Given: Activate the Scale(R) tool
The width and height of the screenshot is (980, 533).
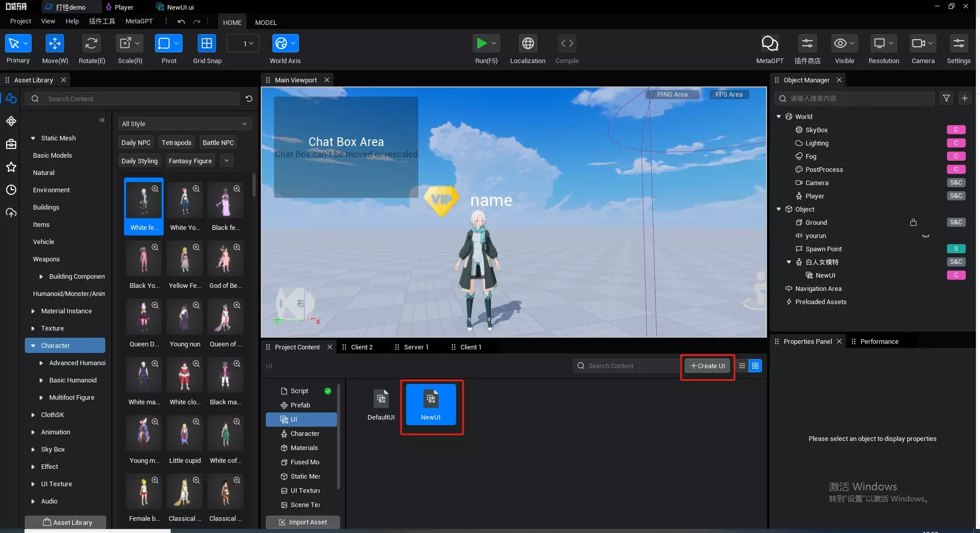Looking at the screenshot, I should tap(125, 44).
